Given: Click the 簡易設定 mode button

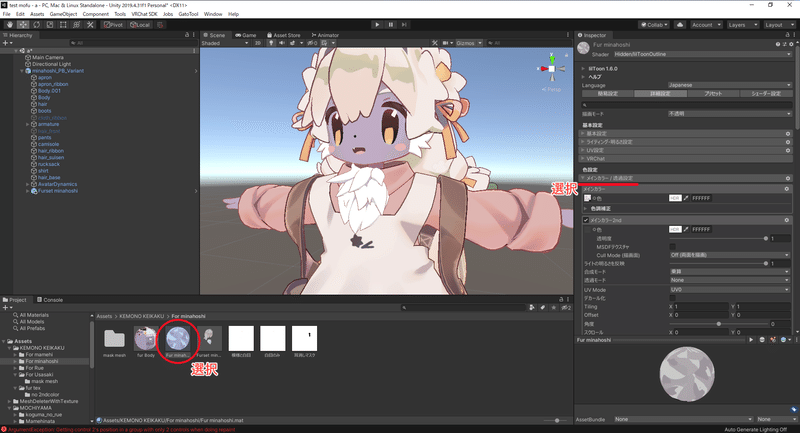Looking at the screenshot, I should [x=608, y=94].
